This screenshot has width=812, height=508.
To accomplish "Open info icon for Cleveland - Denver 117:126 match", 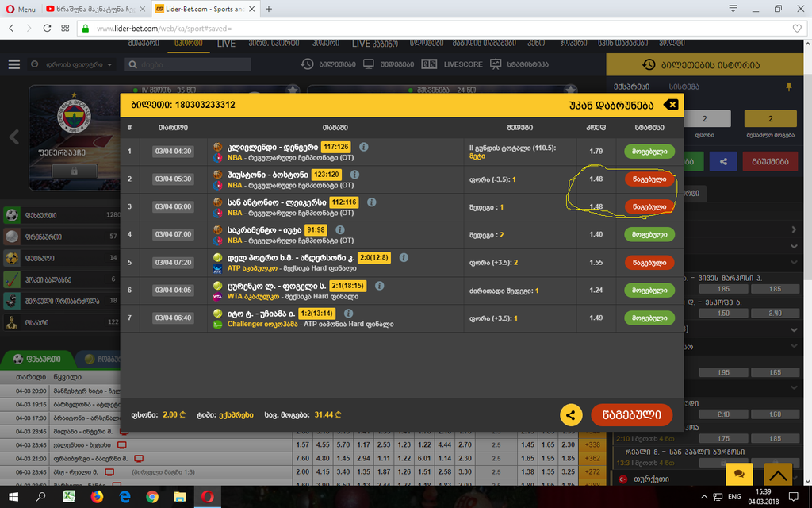I will [x=364, y=147].
